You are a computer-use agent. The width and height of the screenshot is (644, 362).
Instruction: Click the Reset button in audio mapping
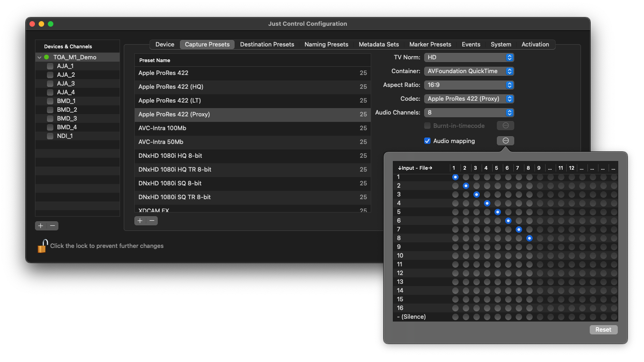coord(604,330)
